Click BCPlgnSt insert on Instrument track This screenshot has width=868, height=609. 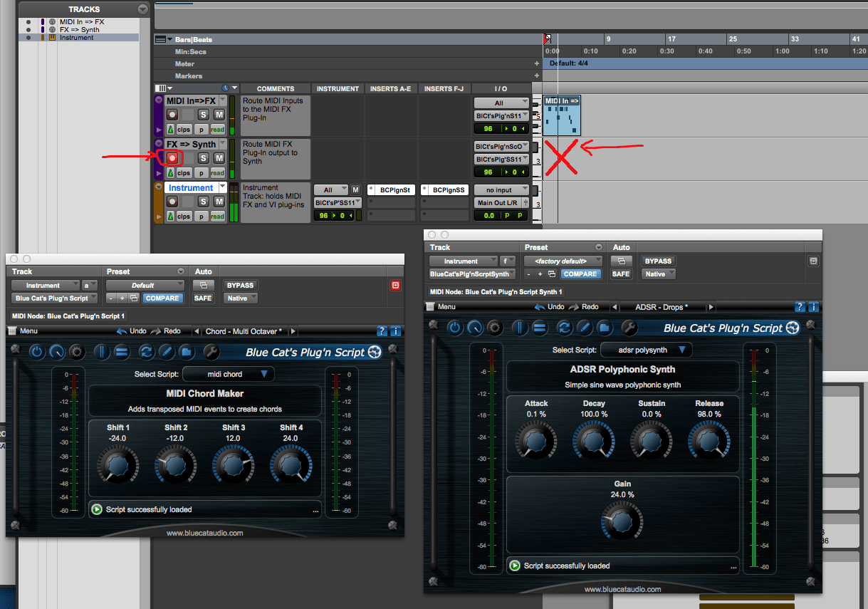pyautogui.click(x=392, y=190)
